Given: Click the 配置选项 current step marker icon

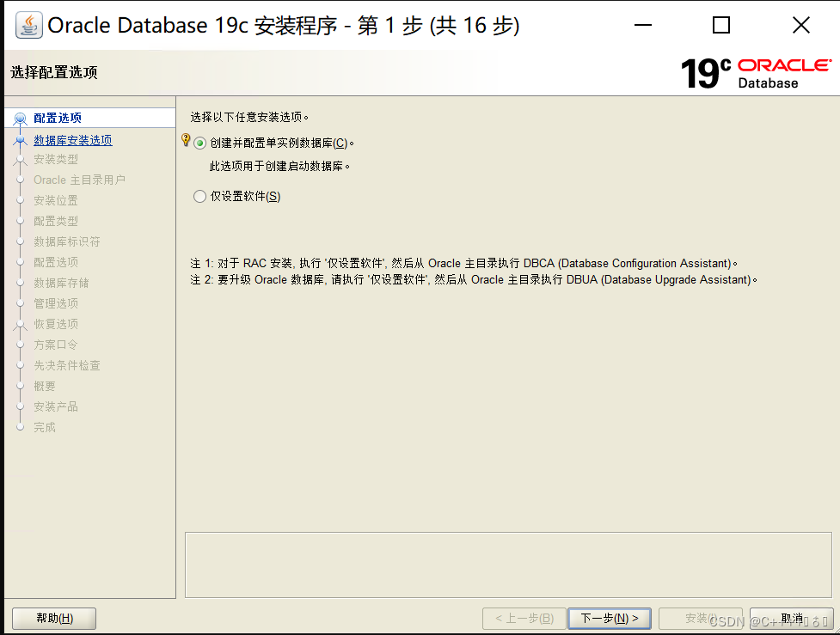Looking at the screenshot, I should (21, 119).
